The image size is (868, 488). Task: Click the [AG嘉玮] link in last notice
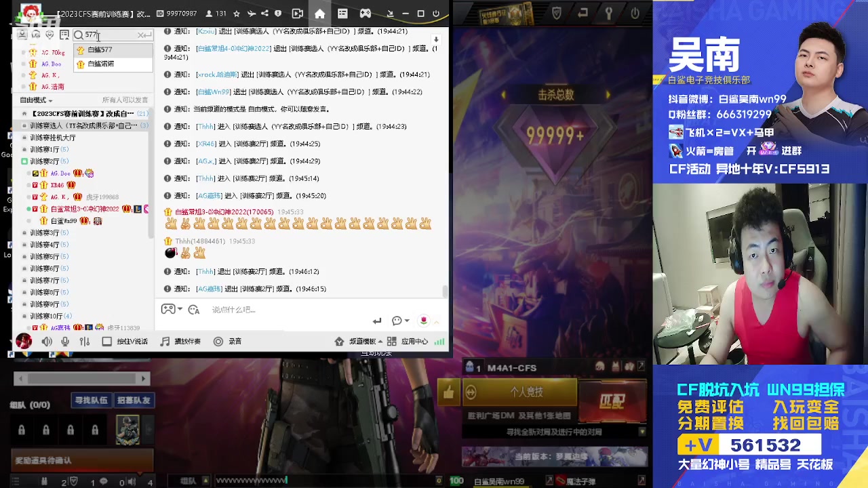click(209, 289)
